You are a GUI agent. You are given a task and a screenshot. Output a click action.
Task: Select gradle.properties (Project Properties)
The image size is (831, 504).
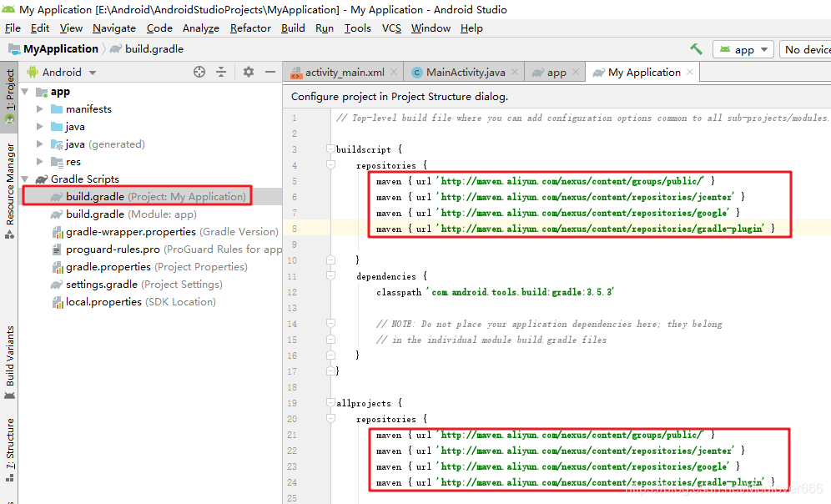click(150, 266)
